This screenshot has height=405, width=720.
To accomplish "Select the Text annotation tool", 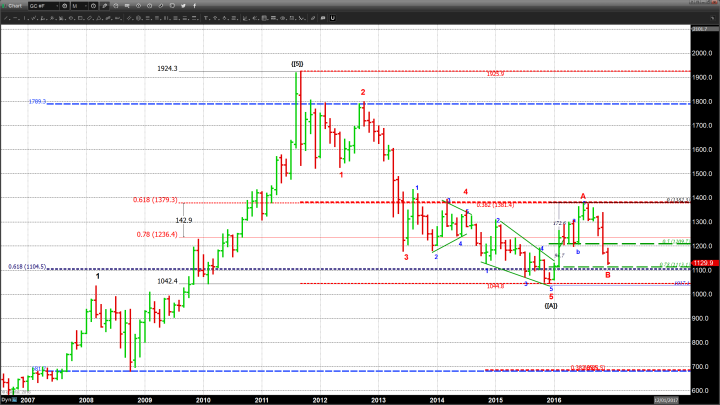I will pos(207,18).
